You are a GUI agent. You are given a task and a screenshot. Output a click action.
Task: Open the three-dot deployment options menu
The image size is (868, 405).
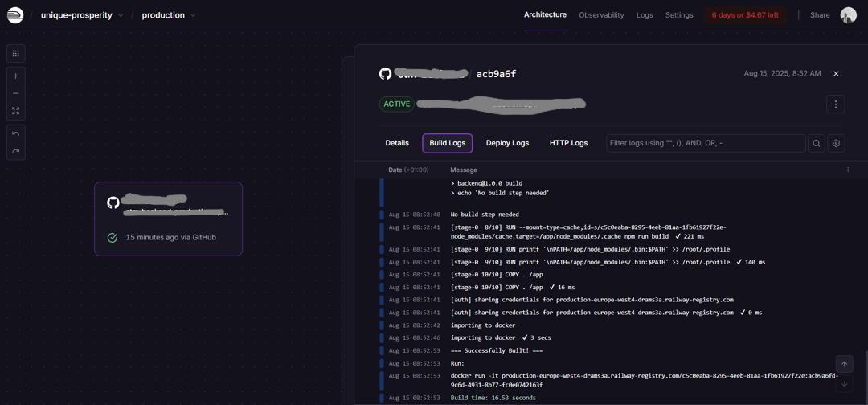tap(836, 104)
